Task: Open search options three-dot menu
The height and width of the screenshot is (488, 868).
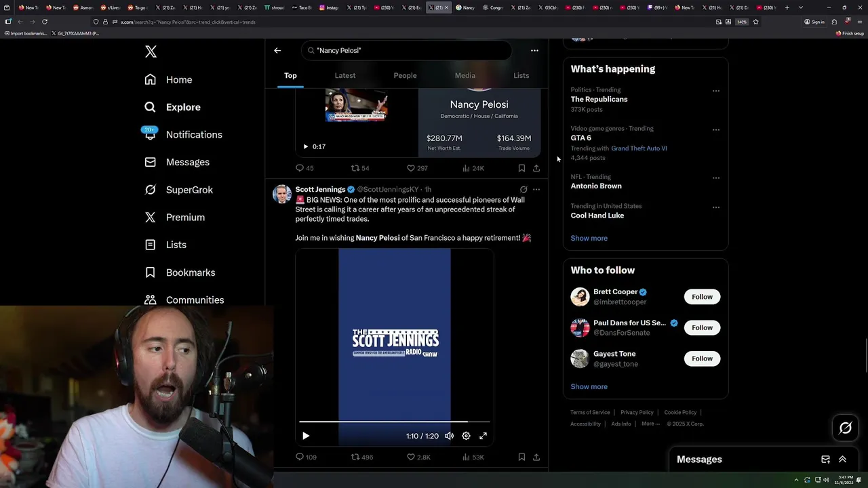Action: click(x=534, y=50)
